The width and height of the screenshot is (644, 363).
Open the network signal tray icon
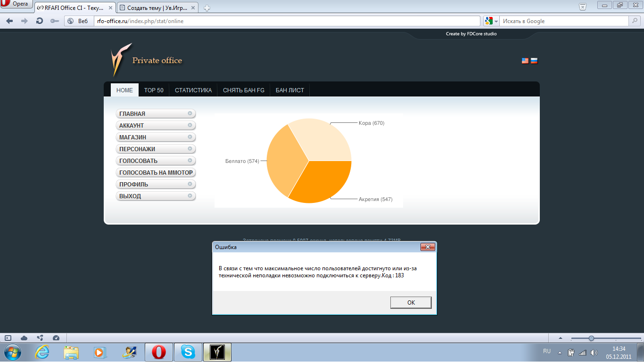(x=583, y=352)
